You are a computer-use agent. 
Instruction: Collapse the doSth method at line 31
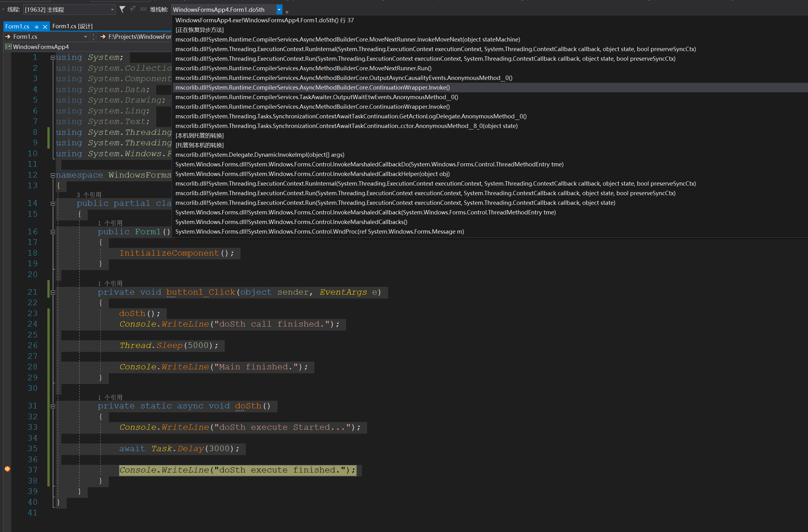tap(53, 406)
